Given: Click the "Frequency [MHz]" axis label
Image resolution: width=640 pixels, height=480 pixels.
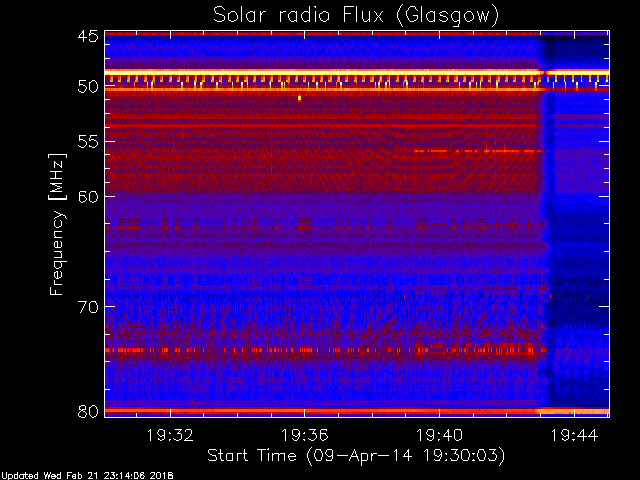Looking at the screenshot, I should 57,224.
